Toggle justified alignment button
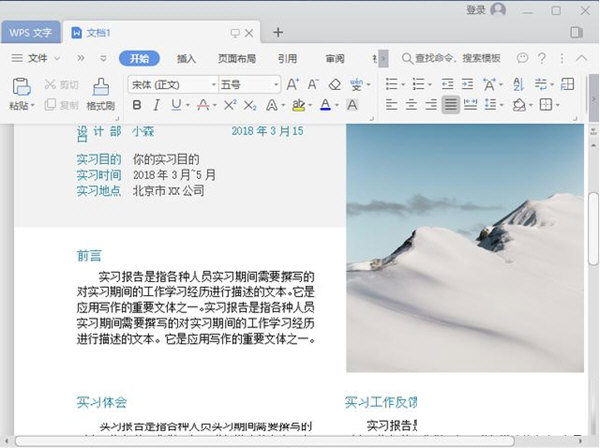Screen dimensions: 600x448 pos(451,105)
